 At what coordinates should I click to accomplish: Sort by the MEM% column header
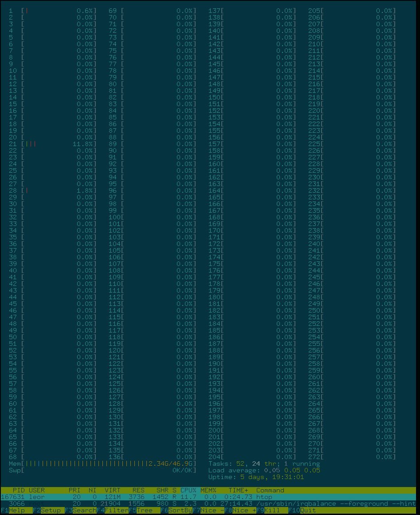(x=208, y=490)
